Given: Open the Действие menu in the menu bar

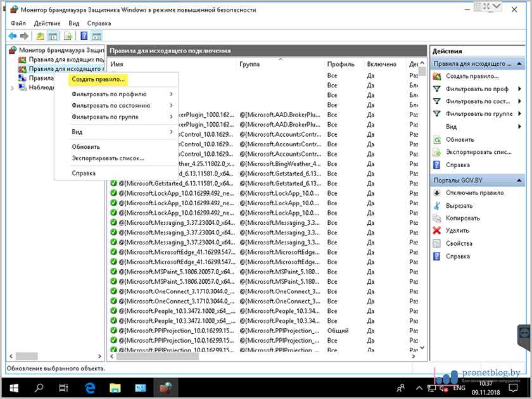Looking at the screenshot, I should [46, 23].
